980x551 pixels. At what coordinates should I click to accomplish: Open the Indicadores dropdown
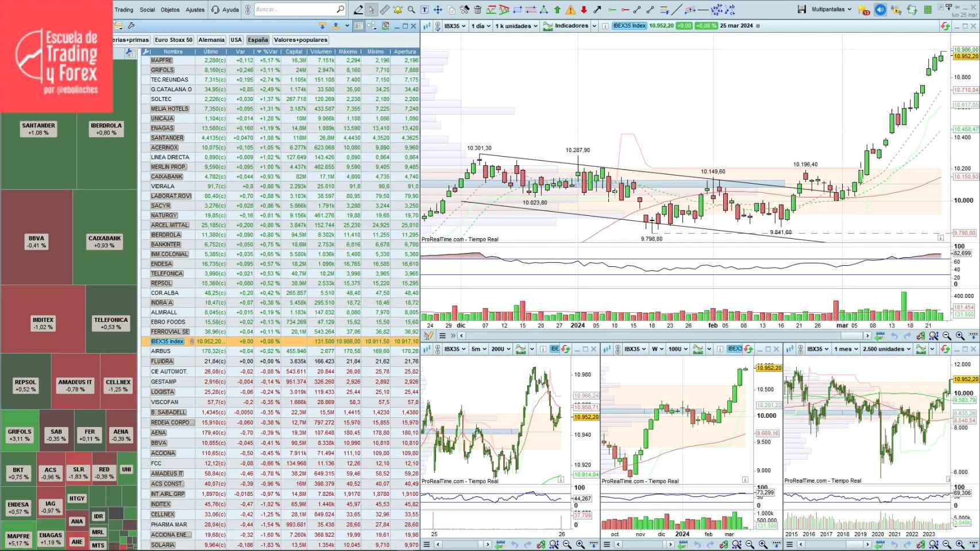pyautogui.click(x=570, y=26)
